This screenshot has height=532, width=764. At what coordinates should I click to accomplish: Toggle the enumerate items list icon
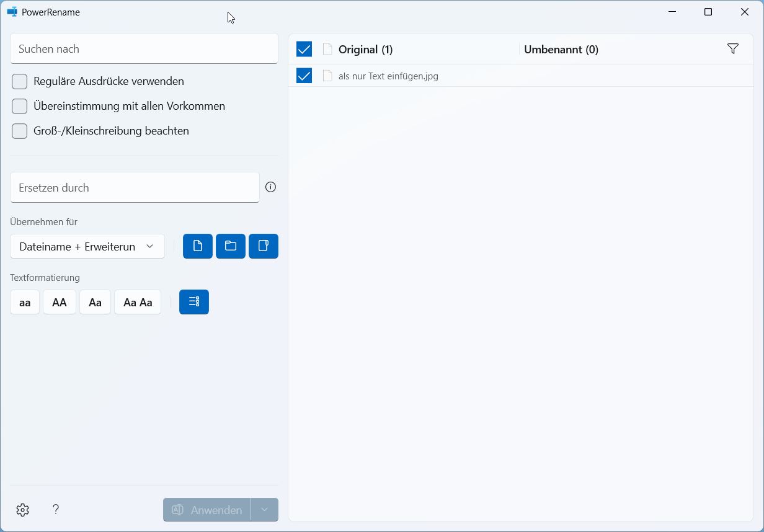[194, 302]
